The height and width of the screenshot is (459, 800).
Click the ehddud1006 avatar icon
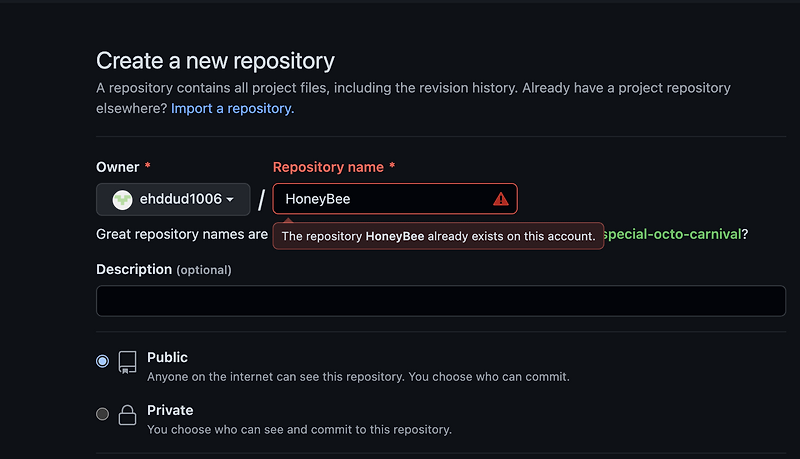click(x=122, y=199)
